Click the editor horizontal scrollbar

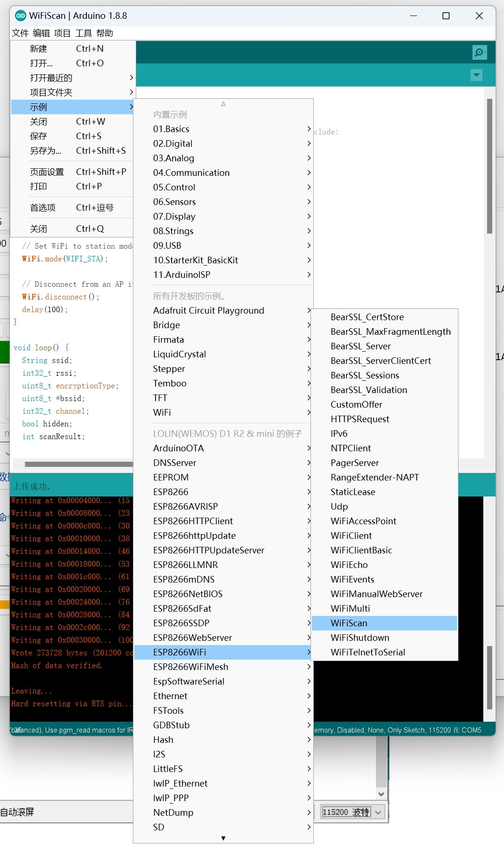point(79,464)
